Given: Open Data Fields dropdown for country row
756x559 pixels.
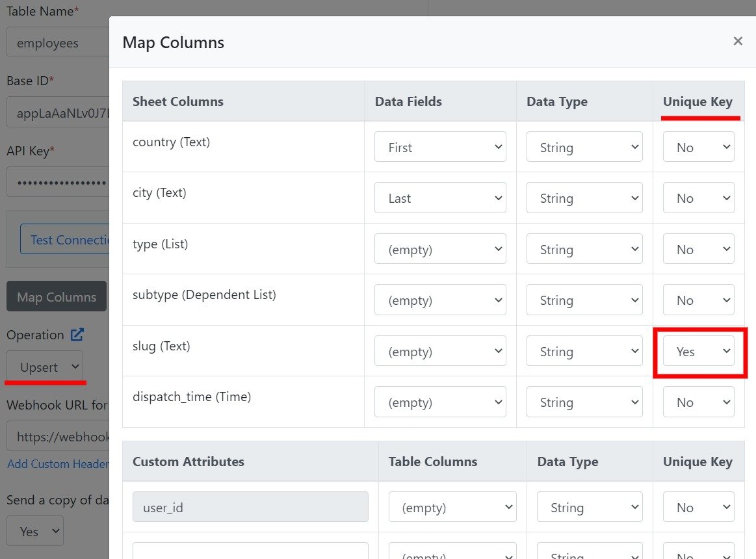Looking at the screenshot, I should (x=440, y=147).
